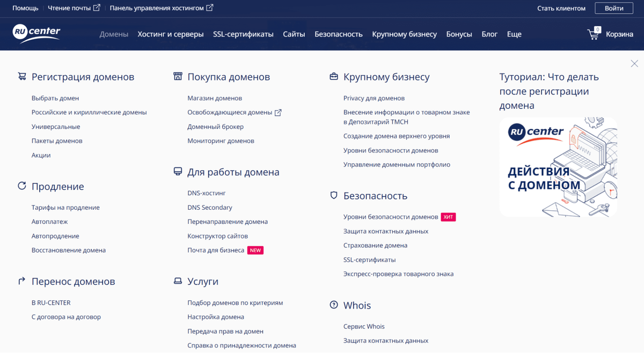Open the DNS-хостинг link
The height and width of the screenshot is (353, 644).
(x=207, y=193)
